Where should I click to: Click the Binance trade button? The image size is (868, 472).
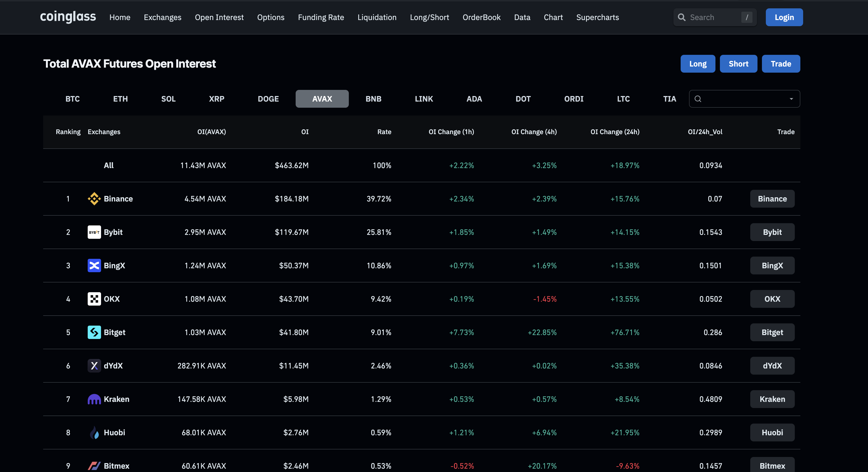click(x=772, y=199)
